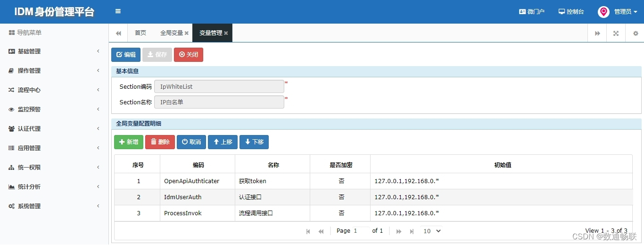Click the page number input box
Viewport: 644px width, 245px height.
(361, 231)
